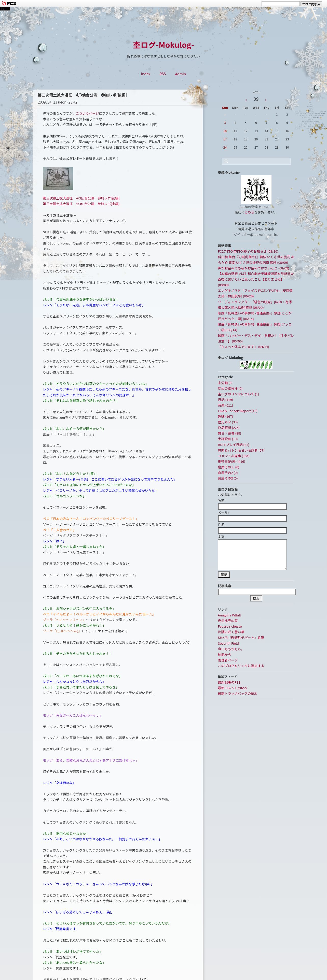Open the こういうページ link in post

[87, 113]
